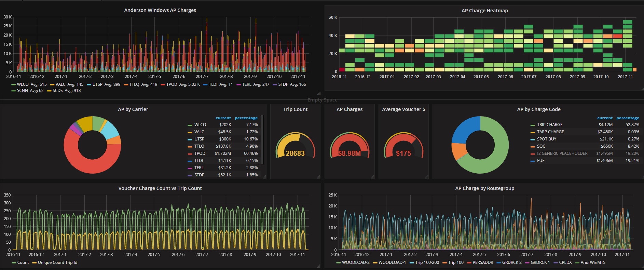Select STDF row in AP by Carrier legend
This screenshot has height=270, width=644.
[x=223, y=175]
